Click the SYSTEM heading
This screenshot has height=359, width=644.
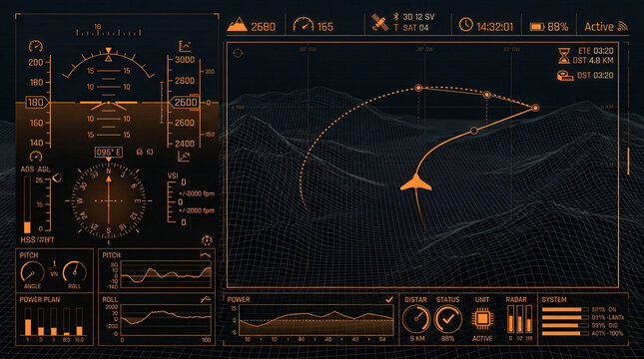pyautogui.click(x=554, y=299)
